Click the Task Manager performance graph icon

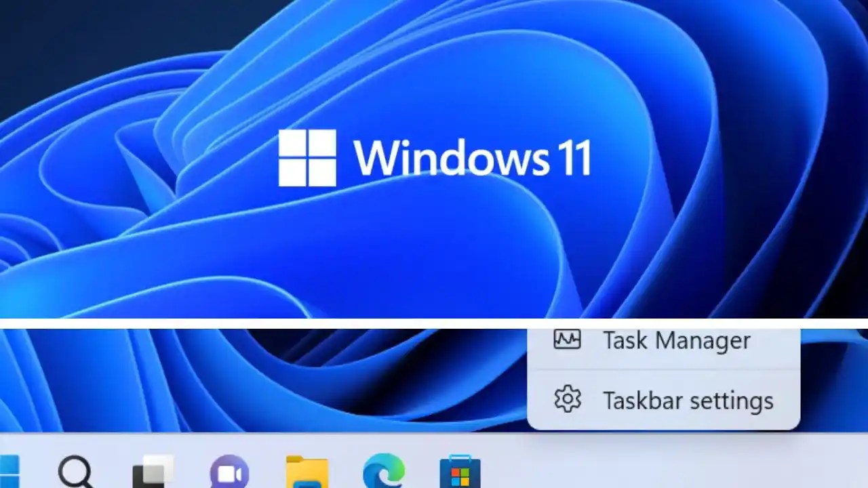point(567,340)
